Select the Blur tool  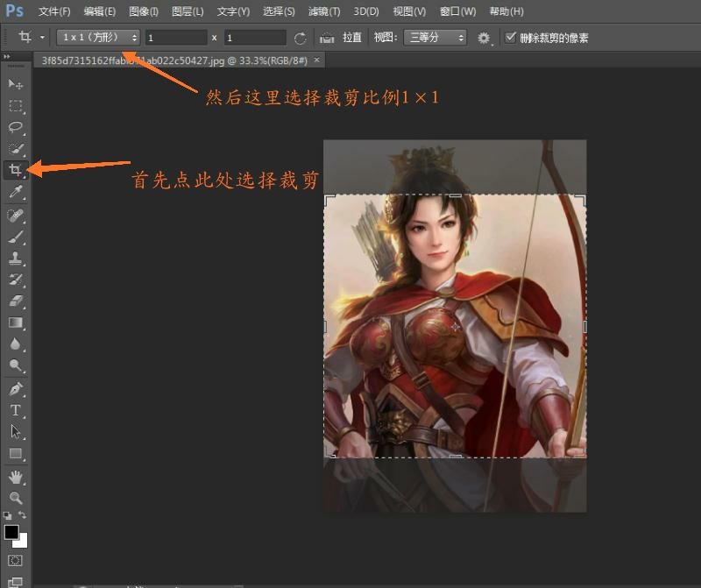15,344
